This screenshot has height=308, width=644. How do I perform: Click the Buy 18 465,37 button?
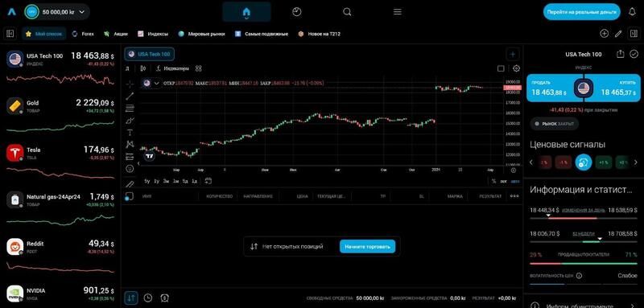[616, 88]
